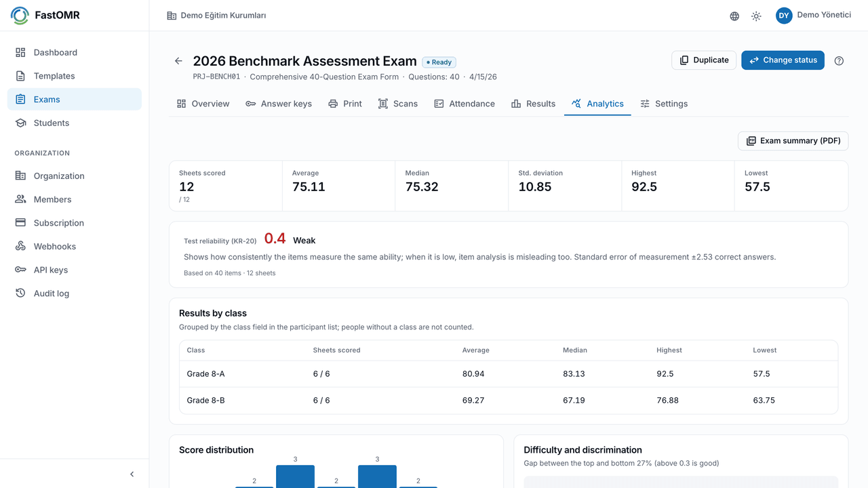Collapse the sidebar with the chevron
The width and height of the screenshot is (868, 488).
tap(132, 474)
